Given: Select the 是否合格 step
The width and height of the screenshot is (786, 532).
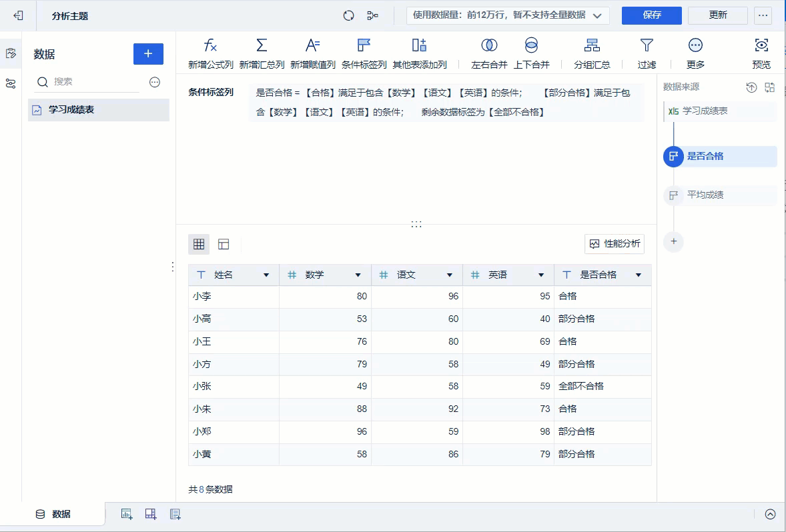Looking at the screenshot, I should (721, 156).
